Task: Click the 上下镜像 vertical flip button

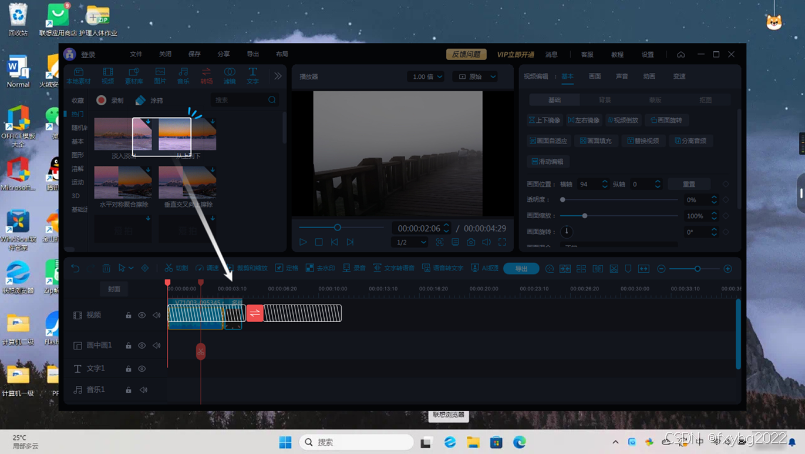Action: (x=548, y=120)
